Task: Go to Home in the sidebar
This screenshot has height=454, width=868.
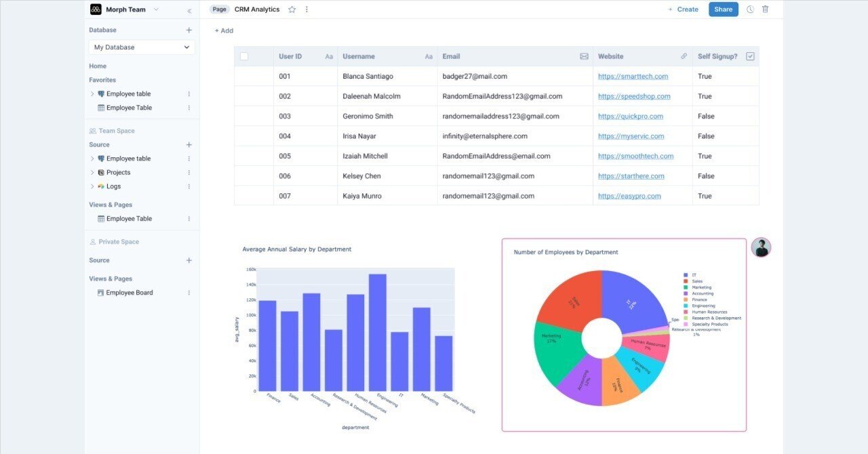Action: [98, 66]
